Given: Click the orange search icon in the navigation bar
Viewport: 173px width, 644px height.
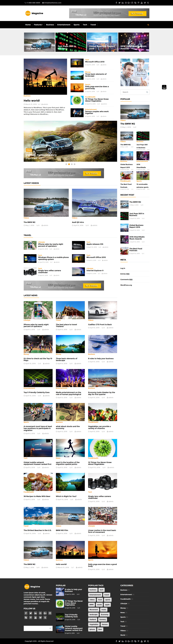Looking at the screenshot, I should [x=148, y=25].
